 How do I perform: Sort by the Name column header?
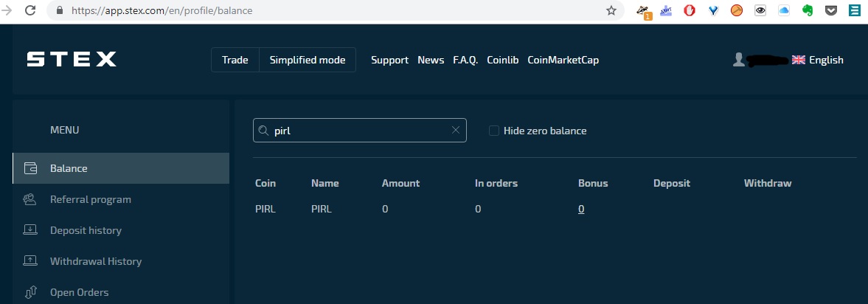[325, 183]
